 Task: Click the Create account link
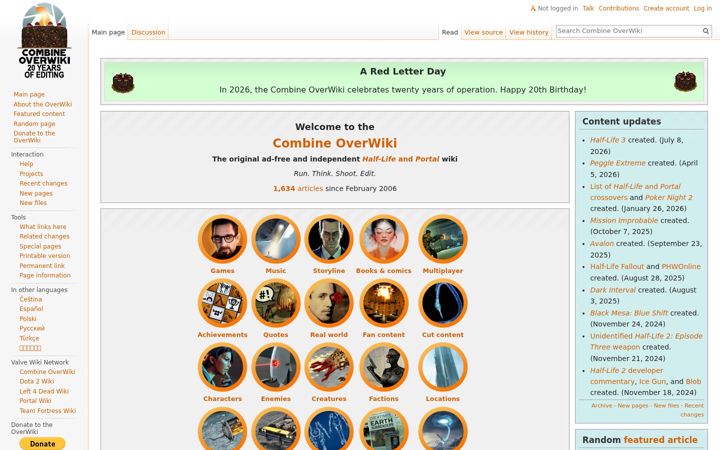click(666, 8)
